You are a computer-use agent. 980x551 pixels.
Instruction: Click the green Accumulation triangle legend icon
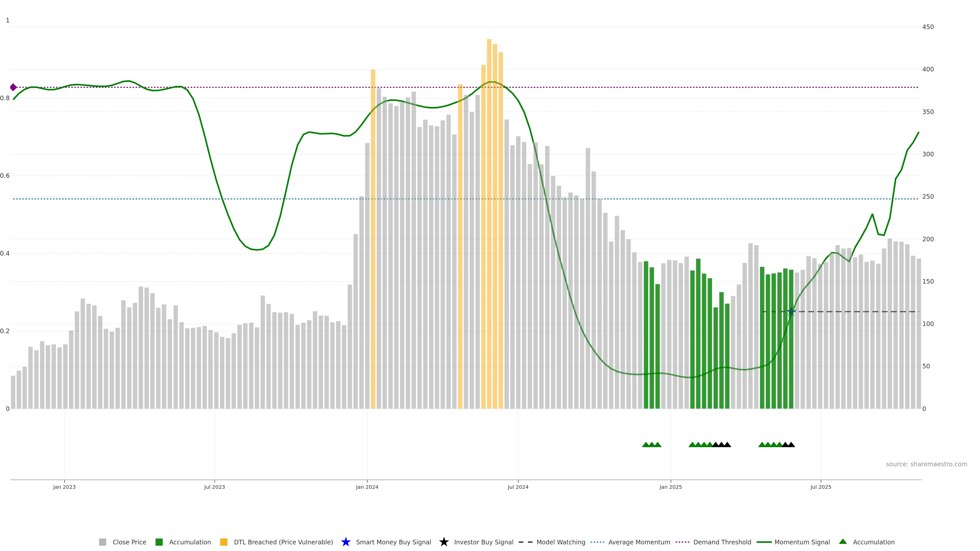(x=843, y=542)
